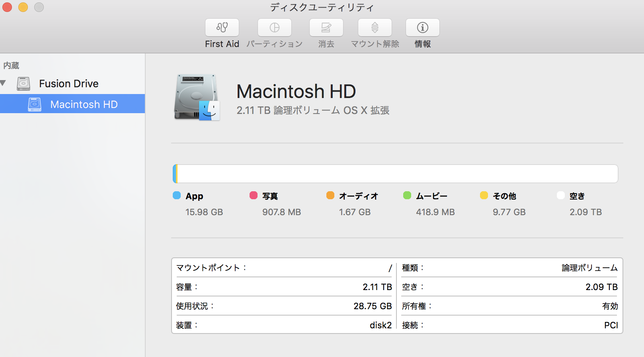This screenshot has height=357, width=644.
Task: Click the pink 写真 color dot
Action: point(254,195)
